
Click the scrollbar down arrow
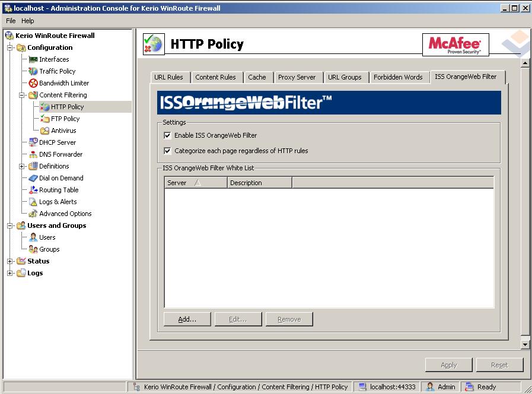525,344
